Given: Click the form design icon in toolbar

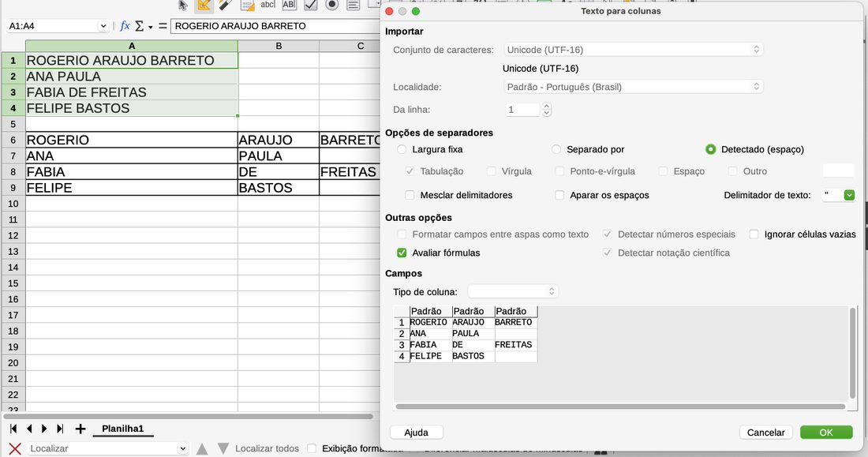Looking at the screenshot, I should 247,5.
